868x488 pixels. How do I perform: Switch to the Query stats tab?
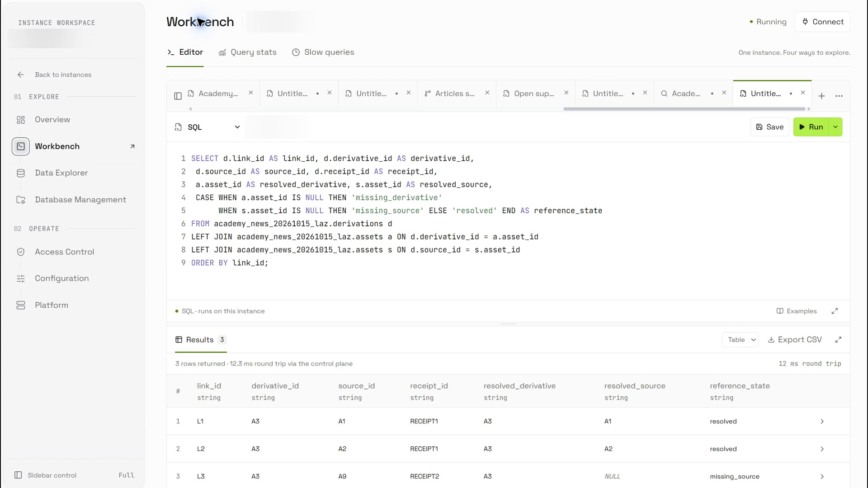point(247,52)
